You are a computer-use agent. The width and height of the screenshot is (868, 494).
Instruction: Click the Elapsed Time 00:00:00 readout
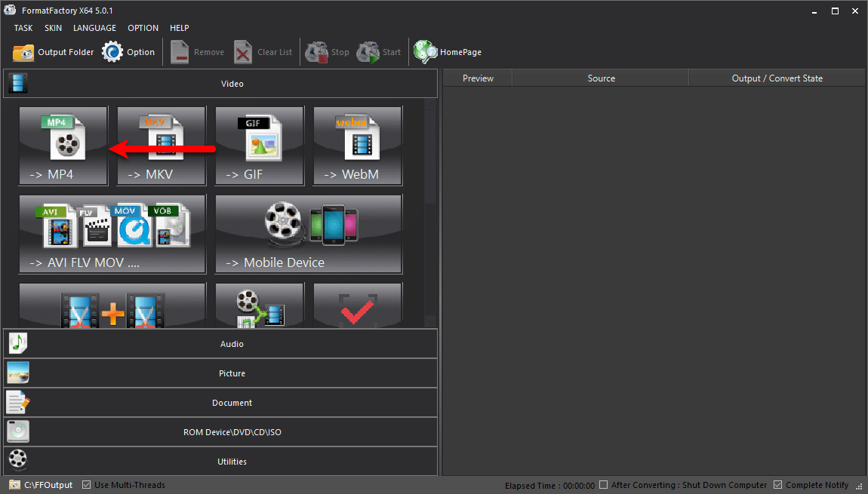point(549,485)
